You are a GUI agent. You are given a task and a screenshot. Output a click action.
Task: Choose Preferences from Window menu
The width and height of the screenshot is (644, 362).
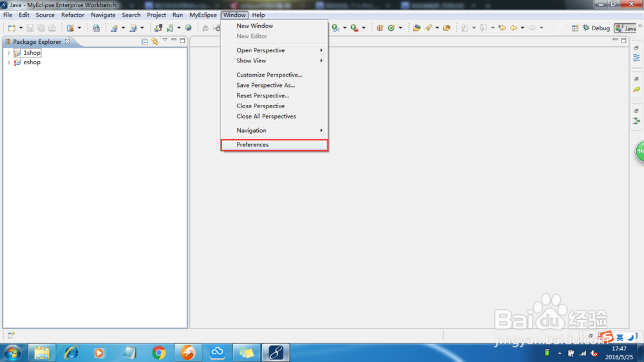[274, 145]
